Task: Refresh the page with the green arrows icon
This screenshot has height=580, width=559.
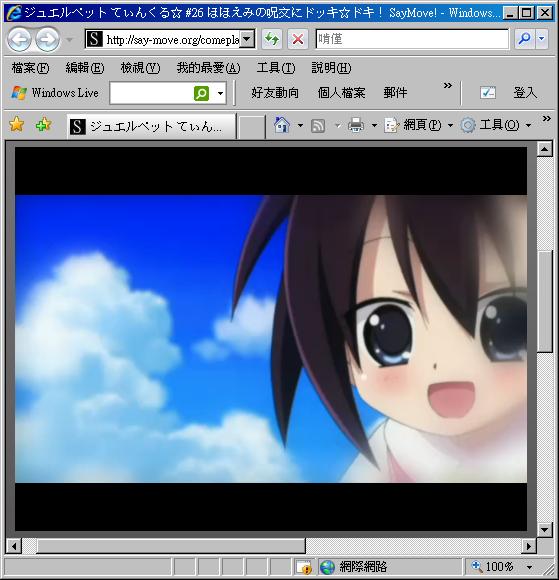Action: 272,39
